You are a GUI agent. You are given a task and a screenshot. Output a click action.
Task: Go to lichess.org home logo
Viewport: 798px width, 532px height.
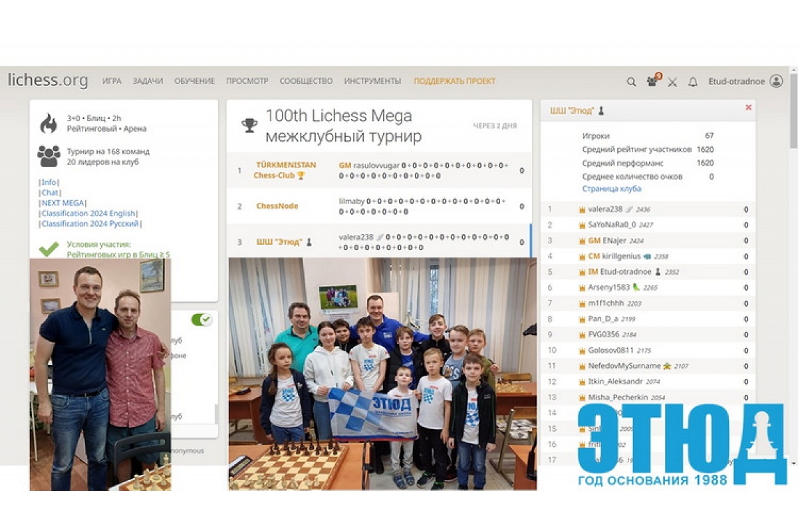pyautogui.click(x=48, y=80)
